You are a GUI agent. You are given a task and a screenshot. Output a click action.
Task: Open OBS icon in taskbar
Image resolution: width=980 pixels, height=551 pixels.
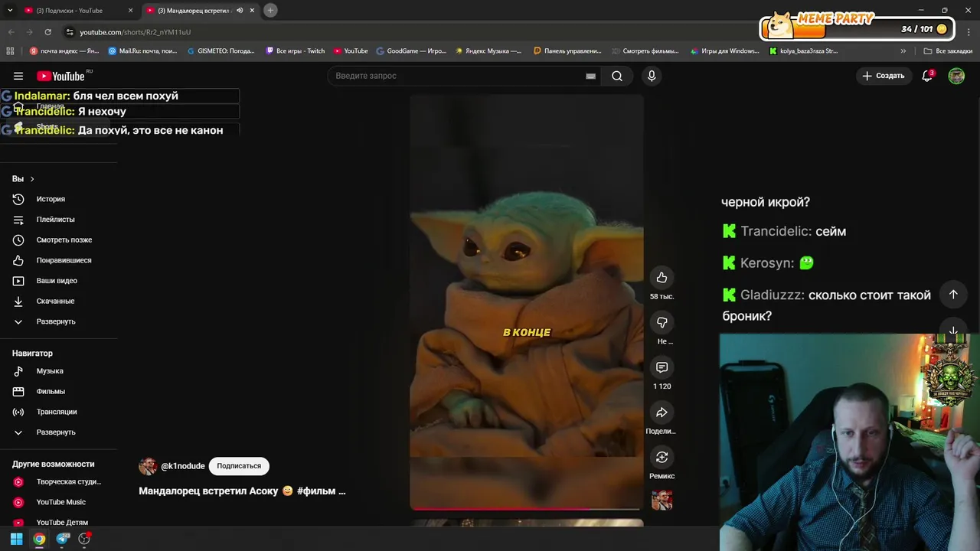(x=84, y=539)
